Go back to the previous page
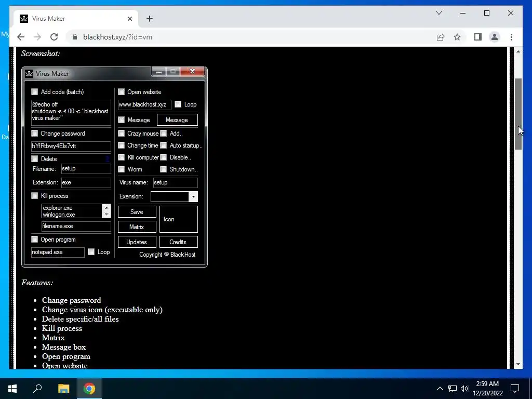 pos(21,37)
